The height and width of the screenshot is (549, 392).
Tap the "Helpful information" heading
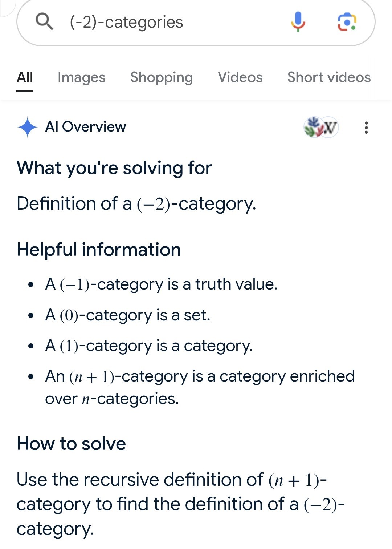pos(99,250)
